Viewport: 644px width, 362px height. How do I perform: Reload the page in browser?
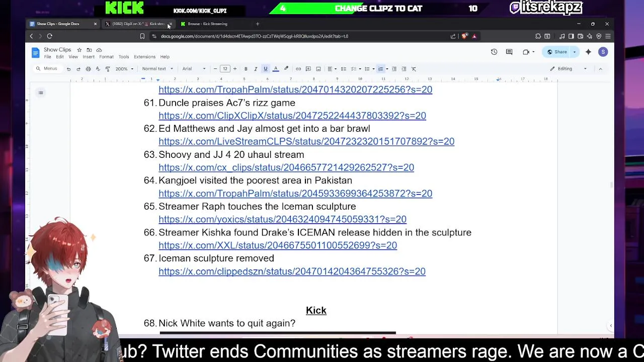(x=49, y=36)
